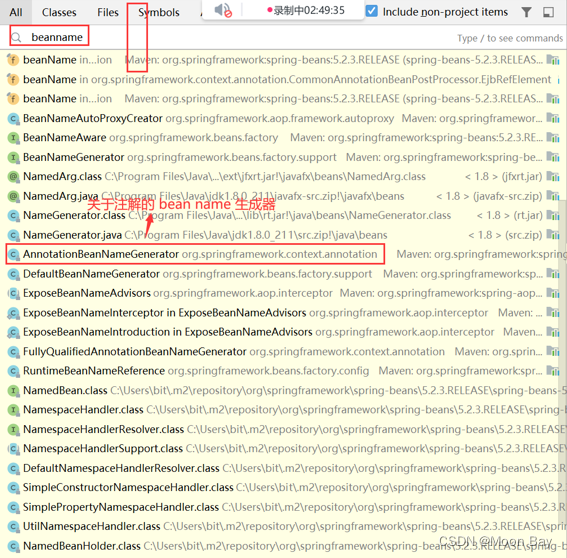Click interface icon beside BeanNameGenerator
Screen dimensions: 567x558
click(x=13, y=157)
